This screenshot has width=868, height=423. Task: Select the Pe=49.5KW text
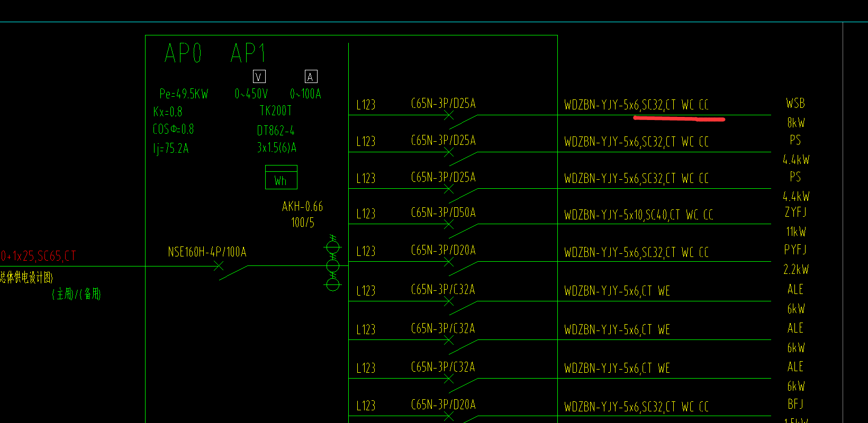(x=184, y=94)
